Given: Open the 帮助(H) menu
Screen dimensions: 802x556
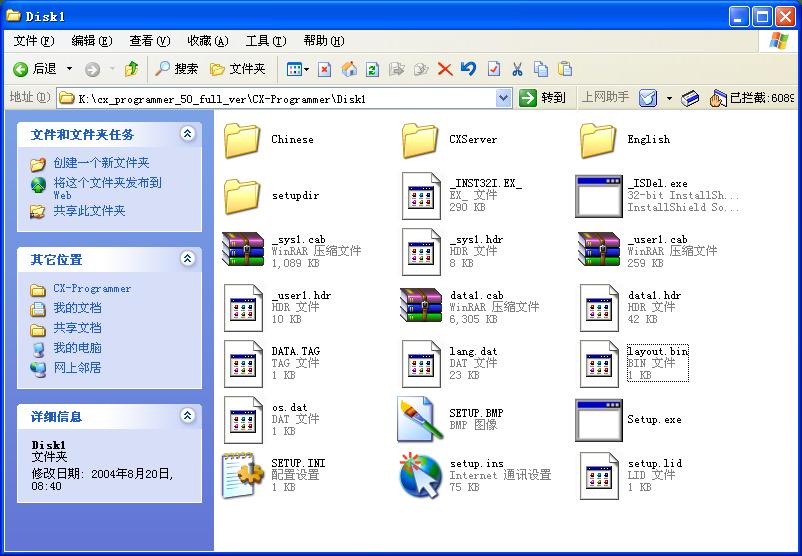Looking at the screenshot, I should point(324,41).
